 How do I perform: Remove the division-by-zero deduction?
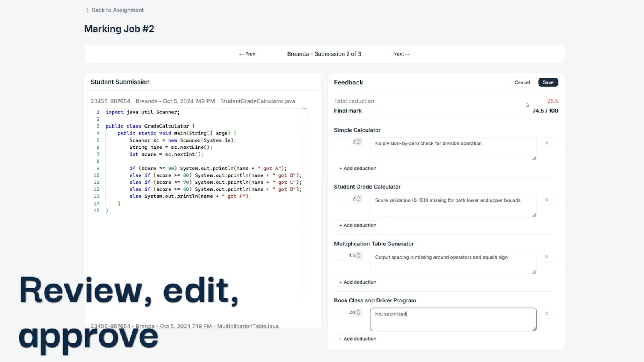pyautogui.click(x=547, y=143)
